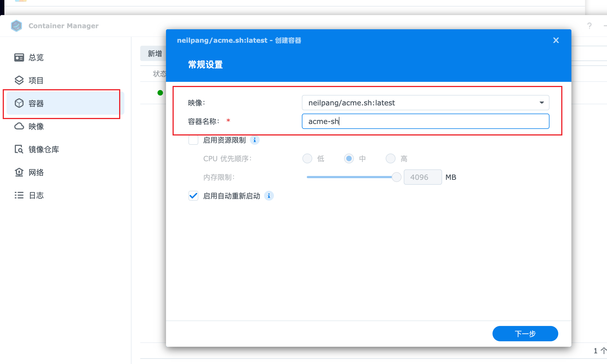The width and height of the screenshot is (607, 364).
Task: Select 低 CPU priority radio button
Action: pos(307,158)
